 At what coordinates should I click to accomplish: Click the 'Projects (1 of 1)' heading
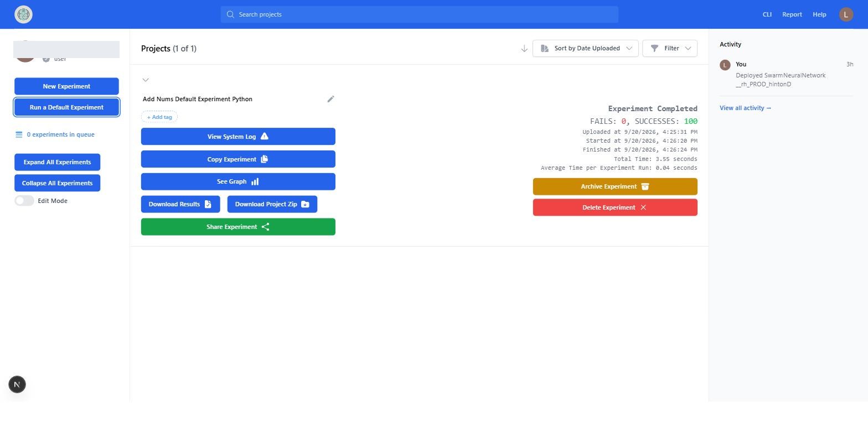pos(169,49)
